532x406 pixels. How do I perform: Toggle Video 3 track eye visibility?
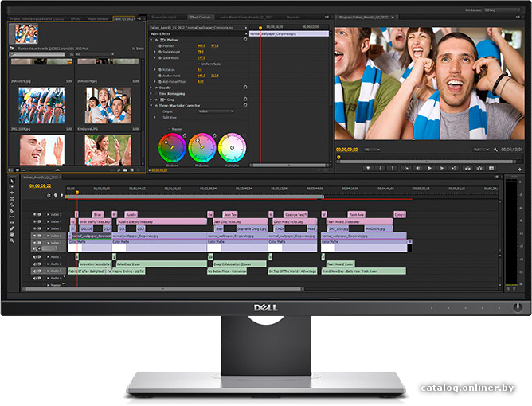click(x=34, y=228)
